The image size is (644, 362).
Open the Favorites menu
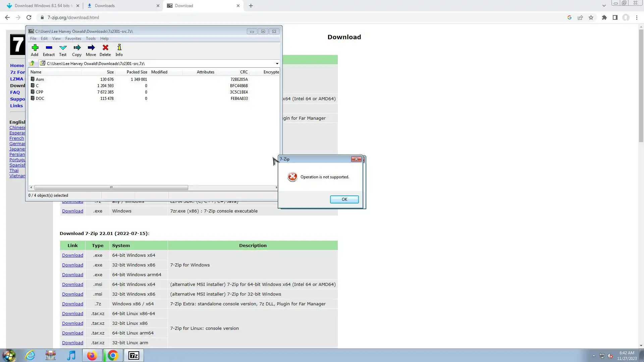tap(73, 39)
